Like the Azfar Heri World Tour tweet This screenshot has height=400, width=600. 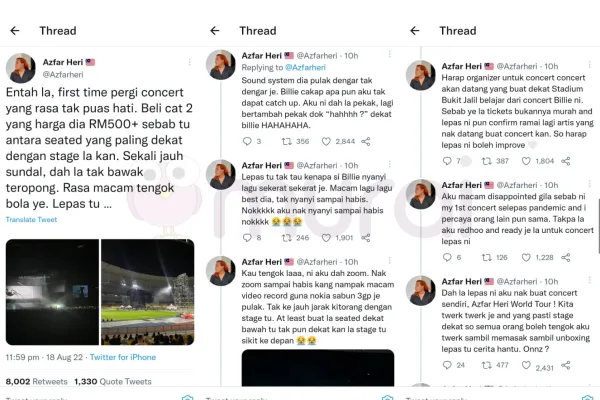point(526,365)
